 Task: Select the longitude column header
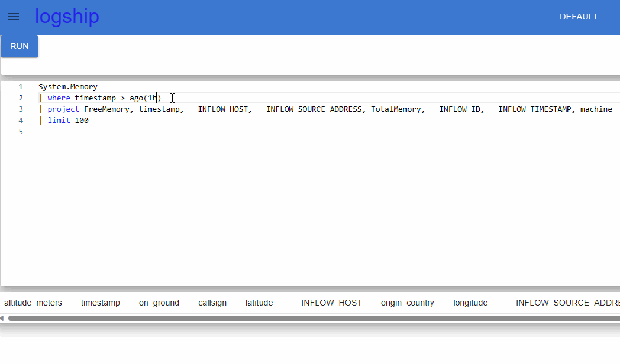tap(470, 303)
